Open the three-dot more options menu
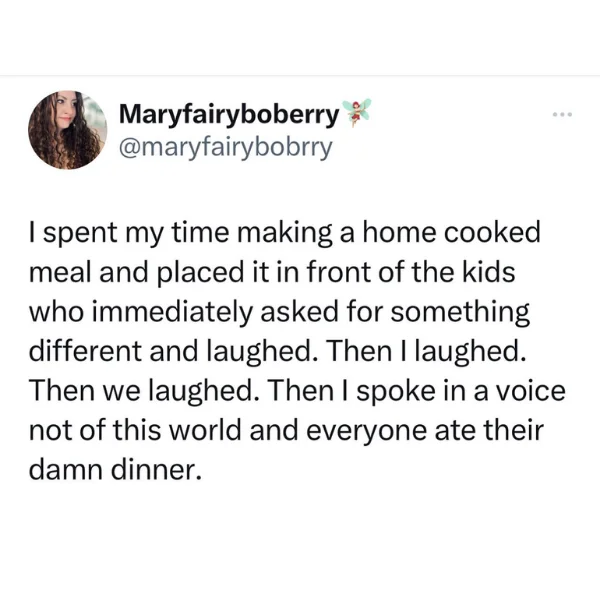Screen dimensions: 600x600 tap(562, 114)
